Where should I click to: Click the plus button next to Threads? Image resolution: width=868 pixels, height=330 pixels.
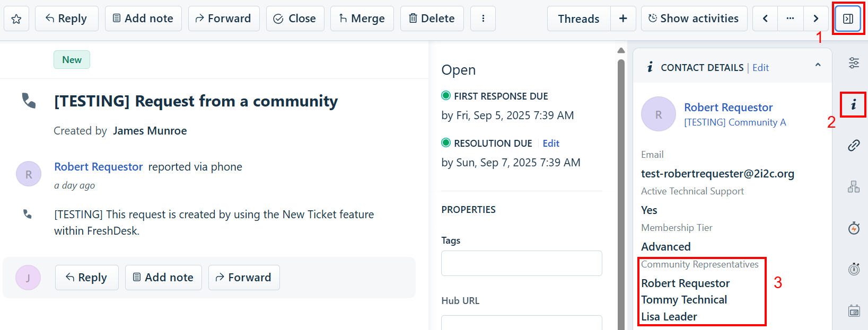(x=623, y=19)
